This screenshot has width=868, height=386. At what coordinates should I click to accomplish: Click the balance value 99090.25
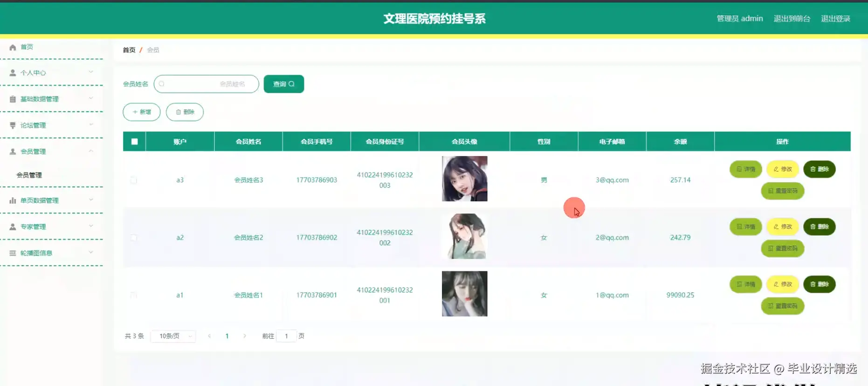coord(680,295)
